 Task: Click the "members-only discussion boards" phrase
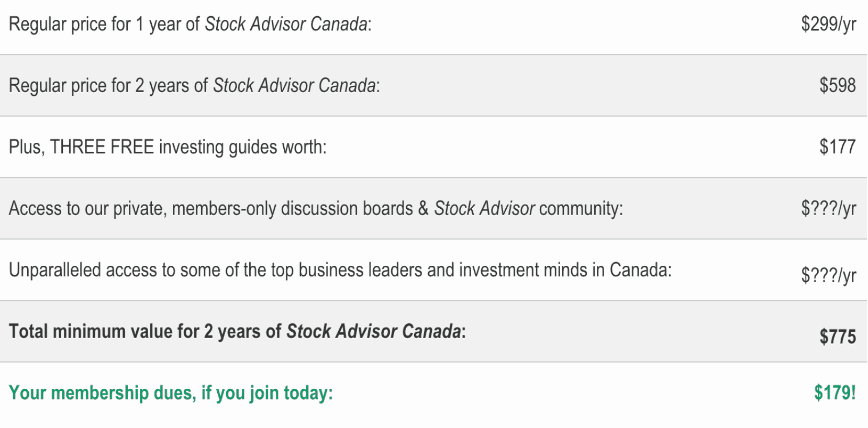(292, 209)
